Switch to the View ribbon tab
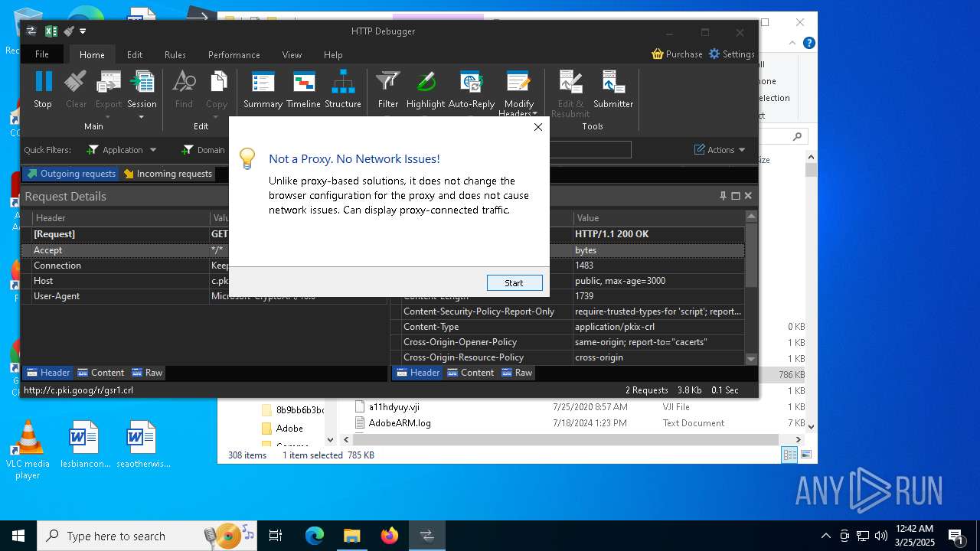980x551 pixels. (x=292, y=55)
